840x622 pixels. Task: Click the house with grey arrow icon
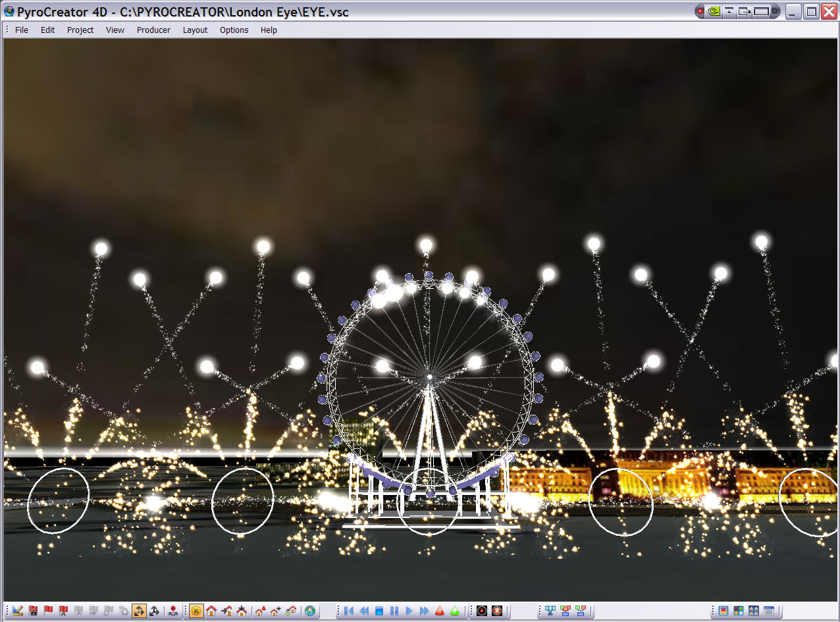(x=275, y=611)
